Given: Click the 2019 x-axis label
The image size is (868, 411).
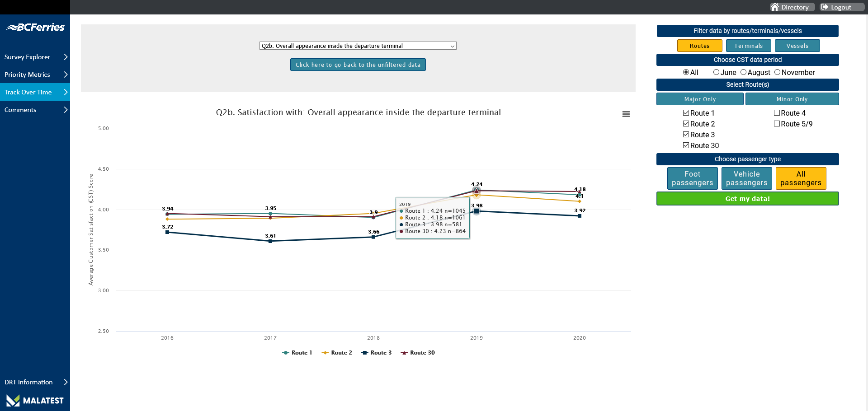Looking at the screenshot, I should pyautogui.click(x=476, y=338).
